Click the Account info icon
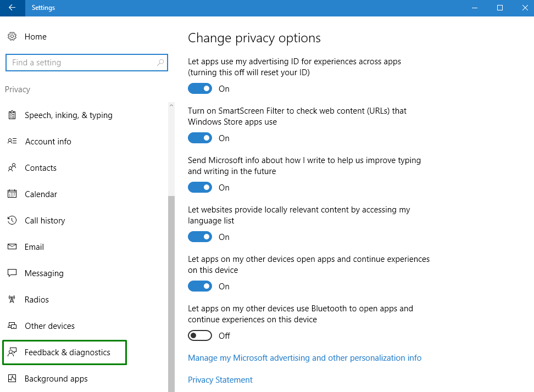534x392 pixels. pos(12,142)
